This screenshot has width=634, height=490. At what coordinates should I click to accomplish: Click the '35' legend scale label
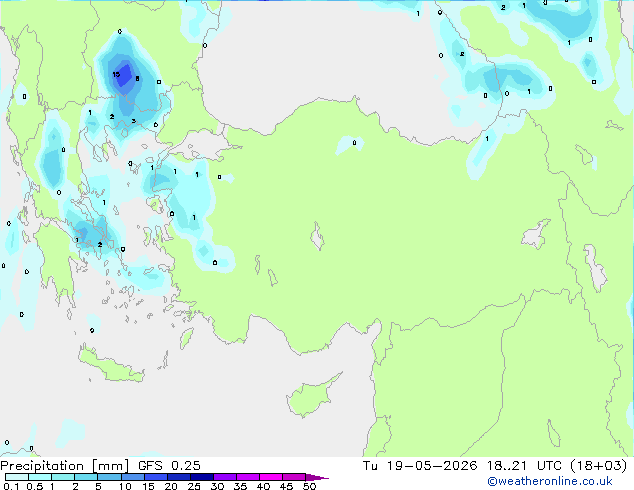coord(240,486)
